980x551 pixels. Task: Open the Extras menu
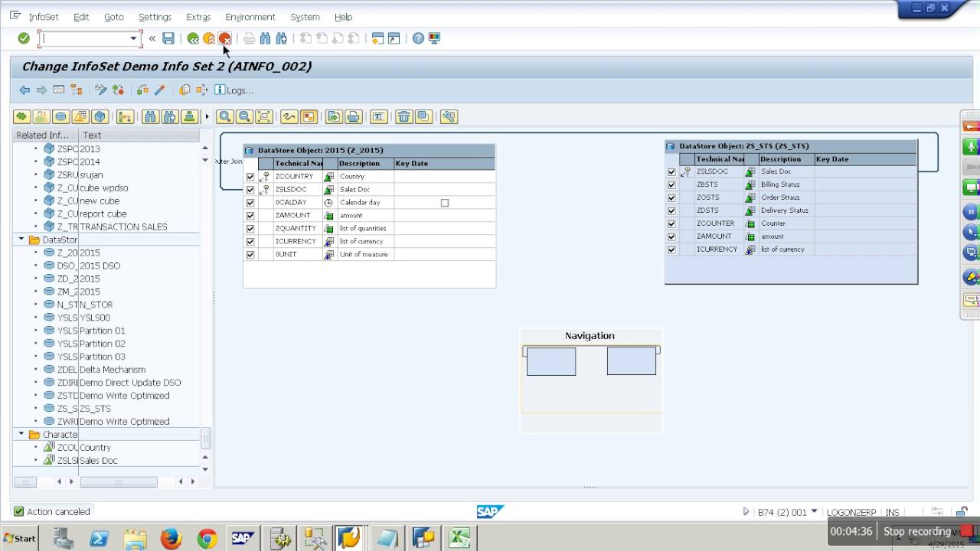pos(198,17)
